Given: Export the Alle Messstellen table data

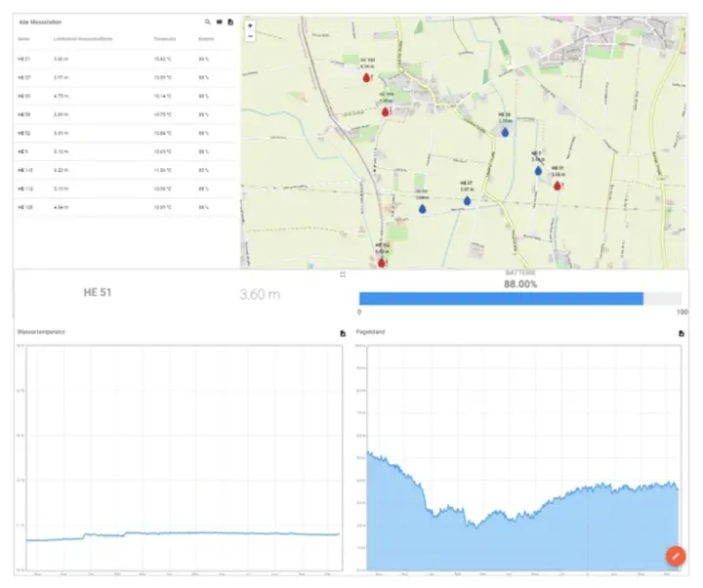Looking at the screenshot, I should 230,21.
